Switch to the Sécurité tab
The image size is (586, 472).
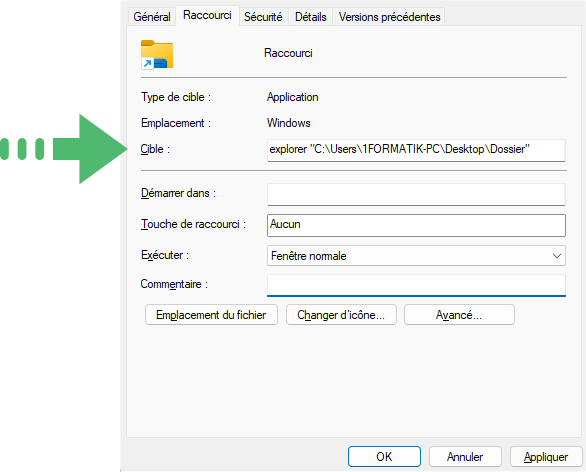tap(263, 17)
